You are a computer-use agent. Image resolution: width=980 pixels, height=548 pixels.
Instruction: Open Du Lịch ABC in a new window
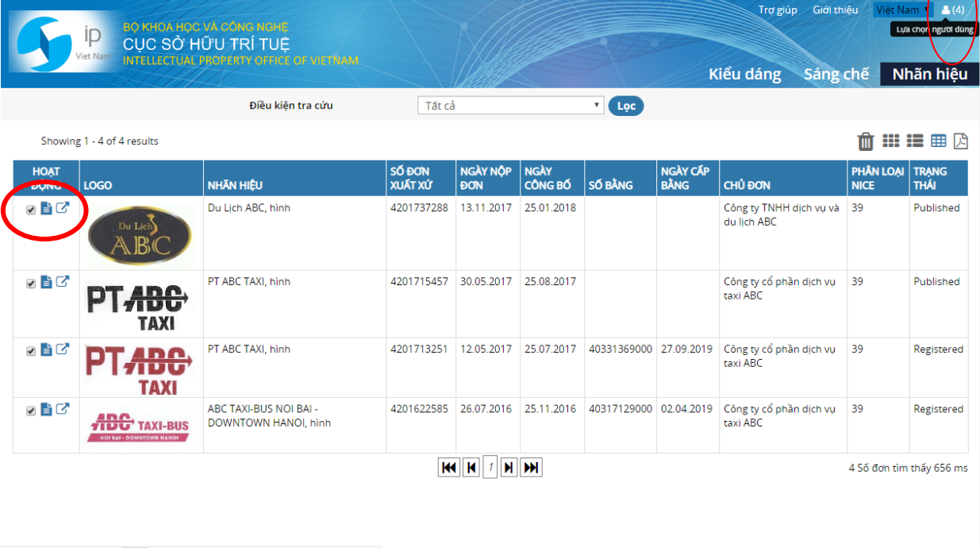[62, 209]
